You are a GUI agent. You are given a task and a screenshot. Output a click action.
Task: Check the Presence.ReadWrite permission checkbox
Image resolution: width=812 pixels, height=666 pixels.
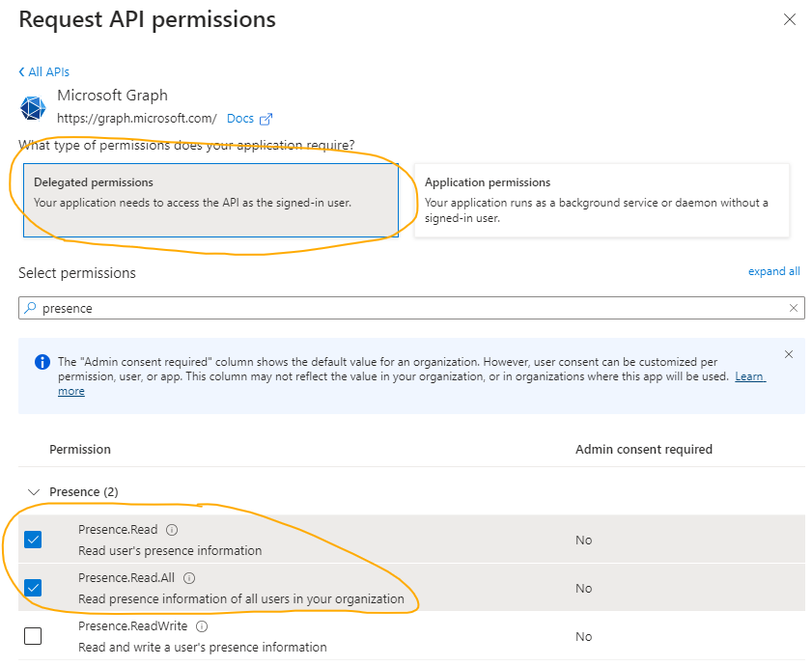33,635
